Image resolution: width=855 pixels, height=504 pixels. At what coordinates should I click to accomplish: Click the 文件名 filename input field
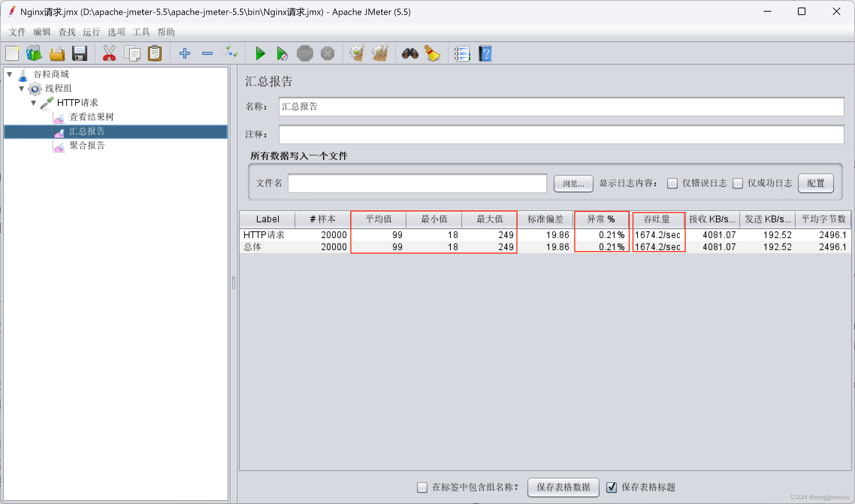pos(417,183)
